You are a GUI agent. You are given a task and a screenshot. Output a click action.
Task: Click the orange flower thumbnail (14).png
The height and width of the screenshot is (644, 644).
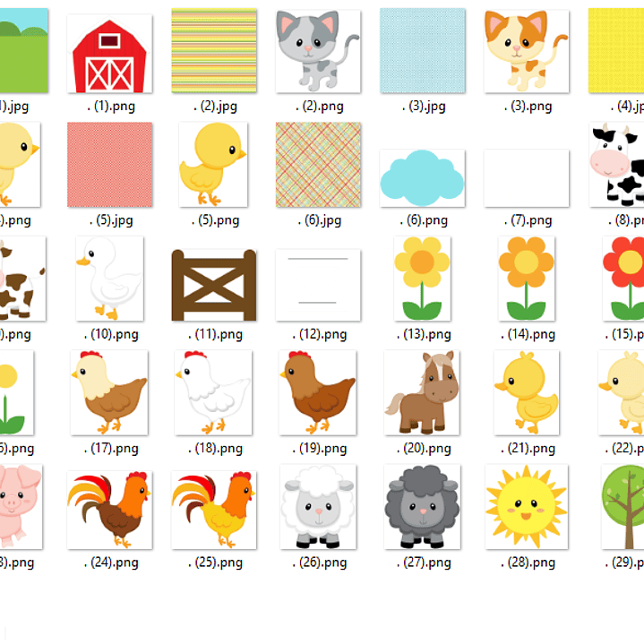527,279
